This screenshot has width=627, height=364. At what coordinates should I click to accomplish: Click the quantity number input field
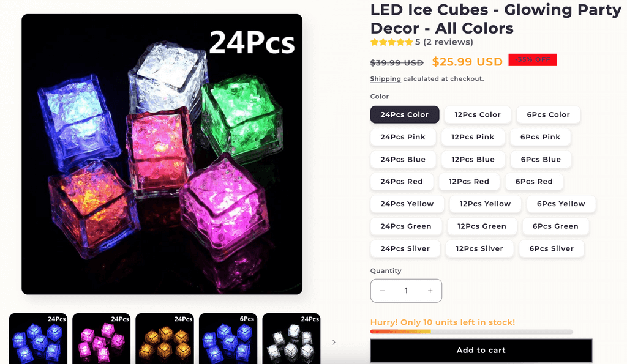(406, 291)
